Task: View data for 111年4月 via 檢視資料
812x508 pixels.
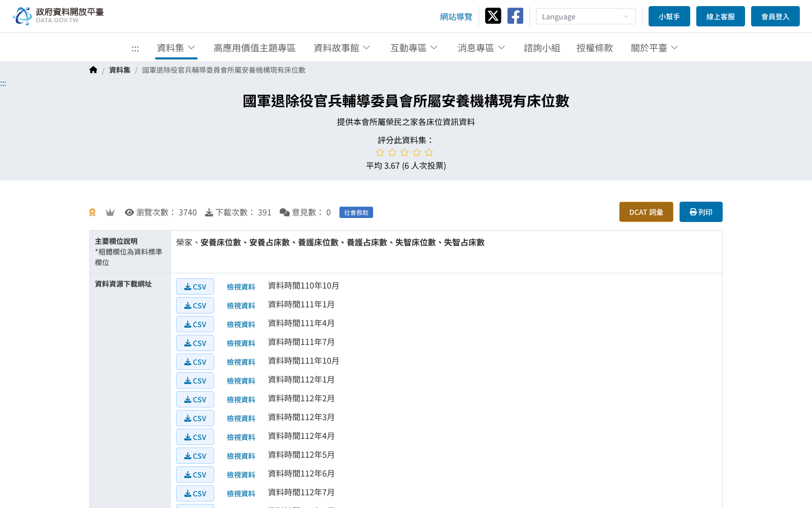Action: tap(241, 325)
